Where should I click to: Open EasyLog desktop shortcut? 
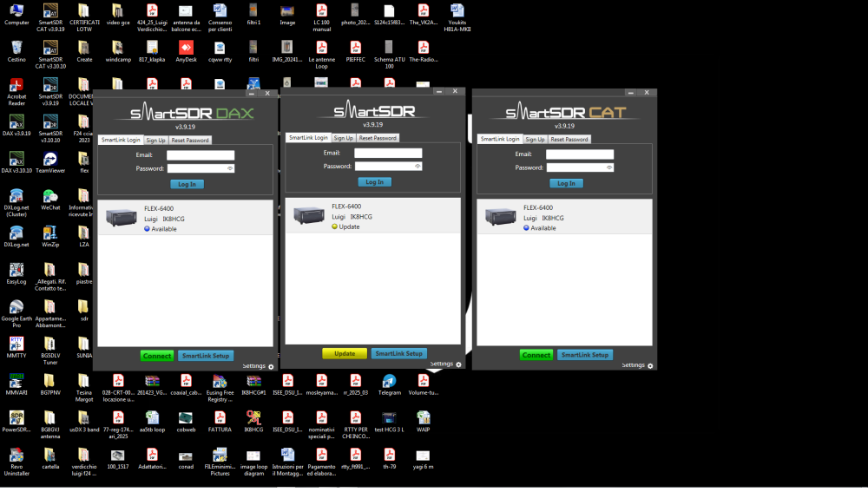point(16,274)
